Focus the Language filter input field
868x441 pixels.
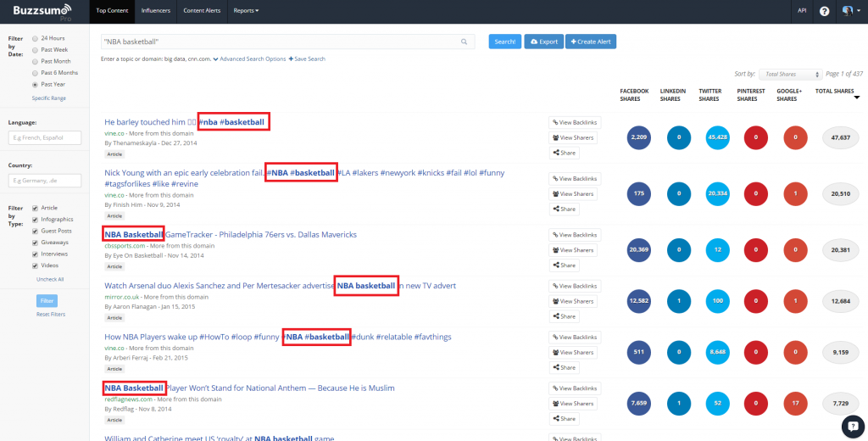[45, 137]
